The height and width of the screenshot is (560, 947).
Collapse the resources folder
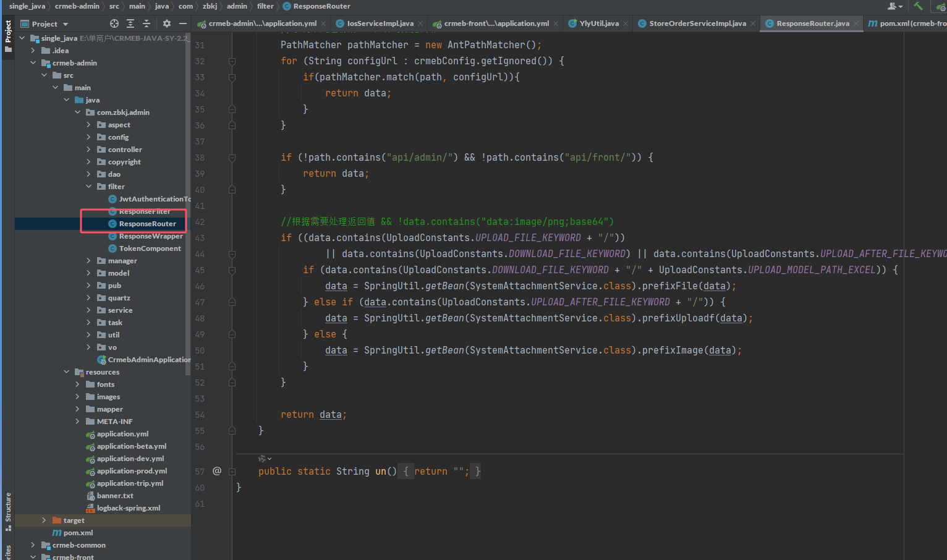[x=66, y=372]
